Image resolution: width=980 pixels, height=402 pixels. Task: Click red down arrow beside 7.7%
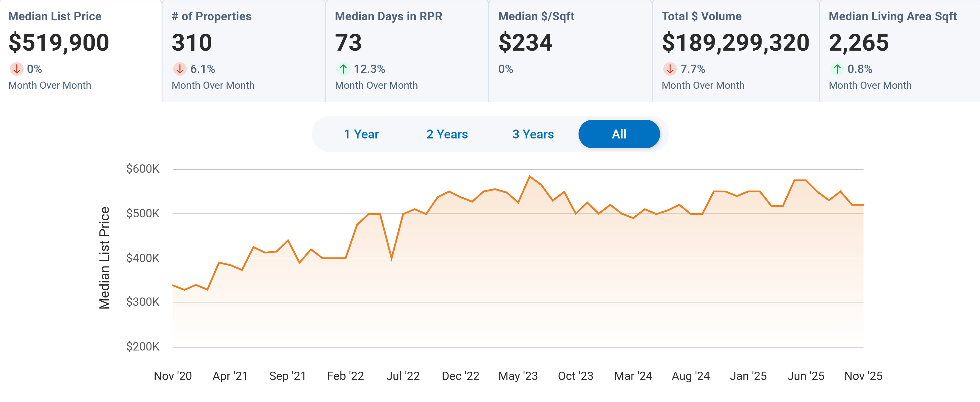[x=670, y=69]
